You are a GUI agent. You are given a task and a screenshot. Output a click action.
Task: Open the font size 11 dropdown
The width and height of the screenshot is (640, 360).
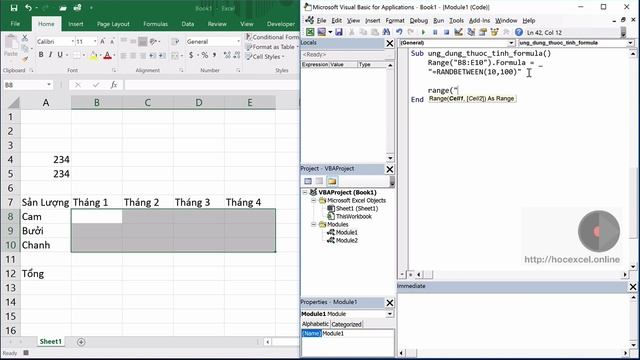tap(95, 41)
